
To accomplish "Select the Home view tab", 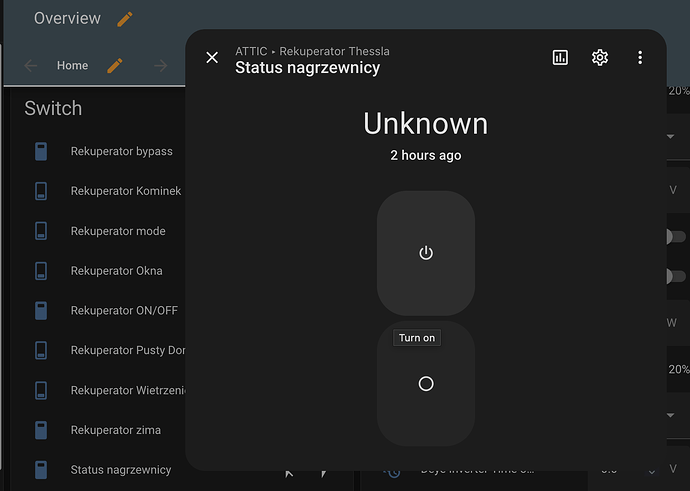I will click(x=72, y=66).
